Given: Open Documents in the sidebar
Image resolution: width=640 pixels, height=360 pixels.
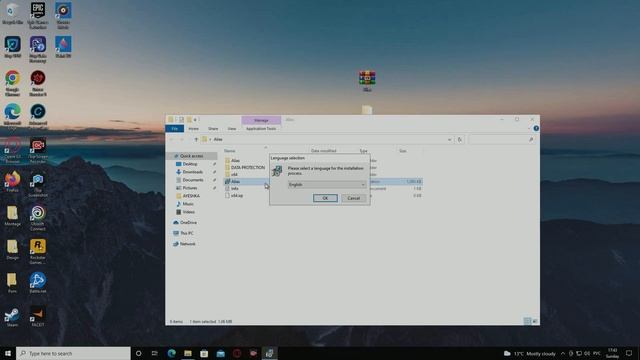Looking at the screenshot, I should 193,180.
